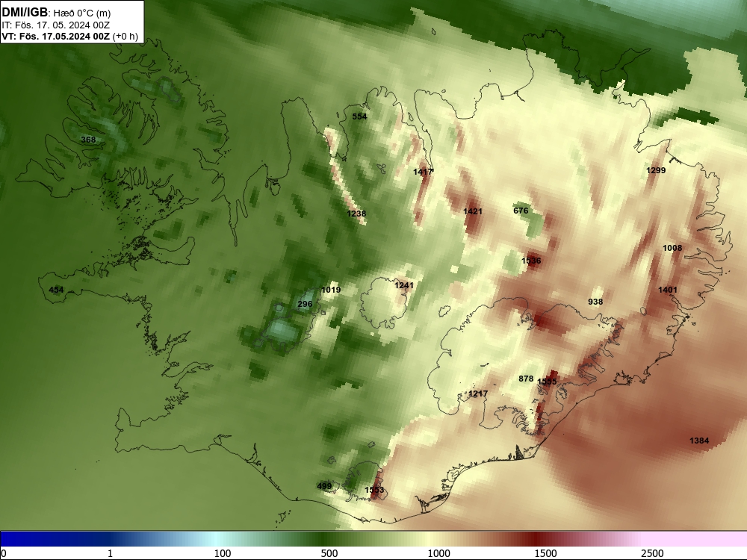Click the 938 value label
The height and width of the screenshot is (560, 747).
click(595, 302)
